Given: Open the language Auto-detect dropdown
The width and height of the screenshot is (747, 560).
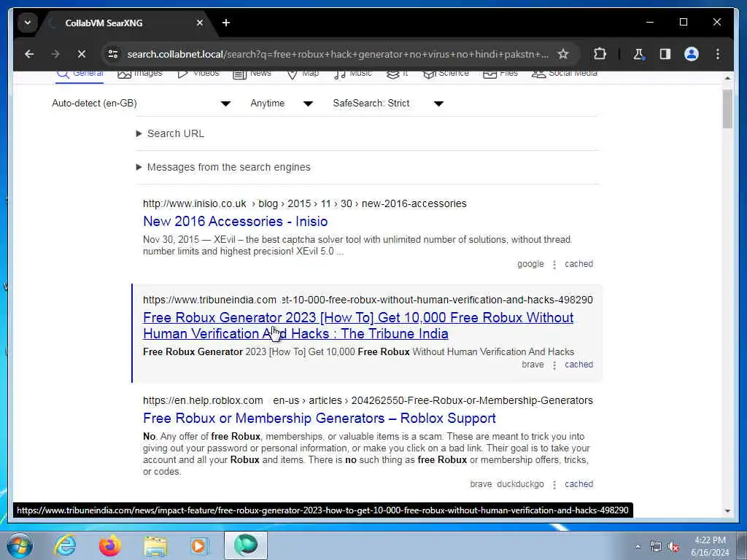Looking at the screenshot, I should pyautogui.click(x=142, y=104).
